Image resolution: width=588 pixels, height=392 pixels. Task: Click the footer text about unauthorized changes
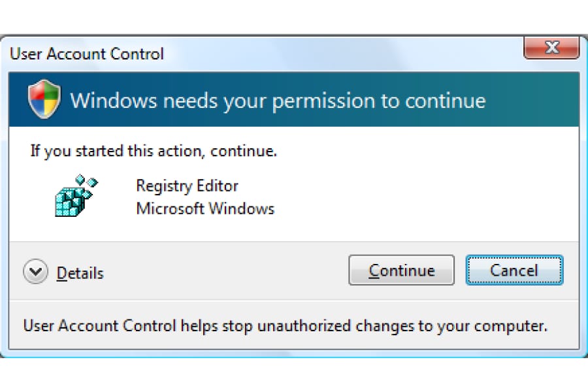[x=286, y=326]
